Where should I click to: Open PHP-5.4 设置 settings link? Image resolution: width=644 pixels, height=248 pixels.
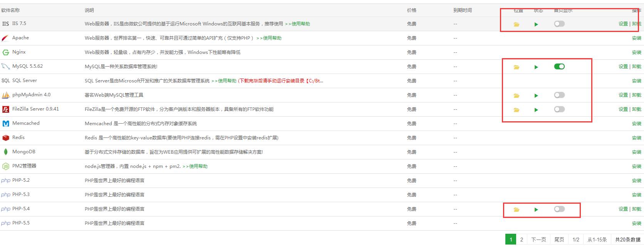coord(623,209)
